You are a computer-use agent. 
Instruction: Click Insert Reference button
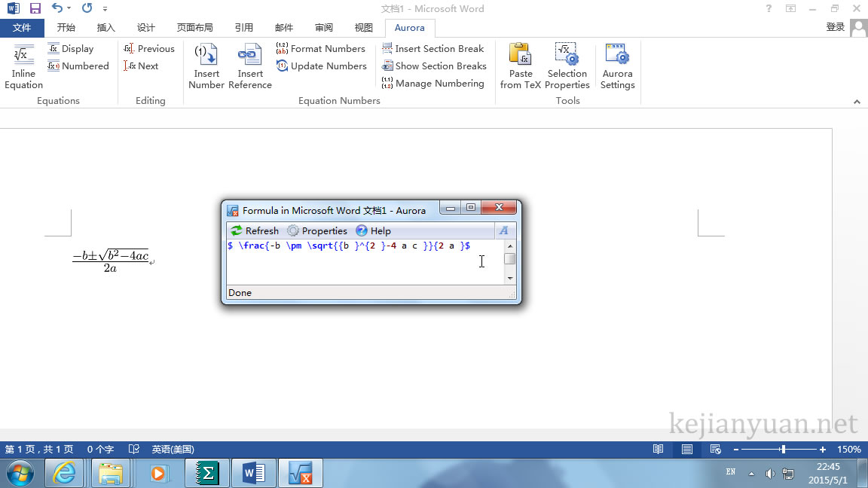[x=249, y=66]
